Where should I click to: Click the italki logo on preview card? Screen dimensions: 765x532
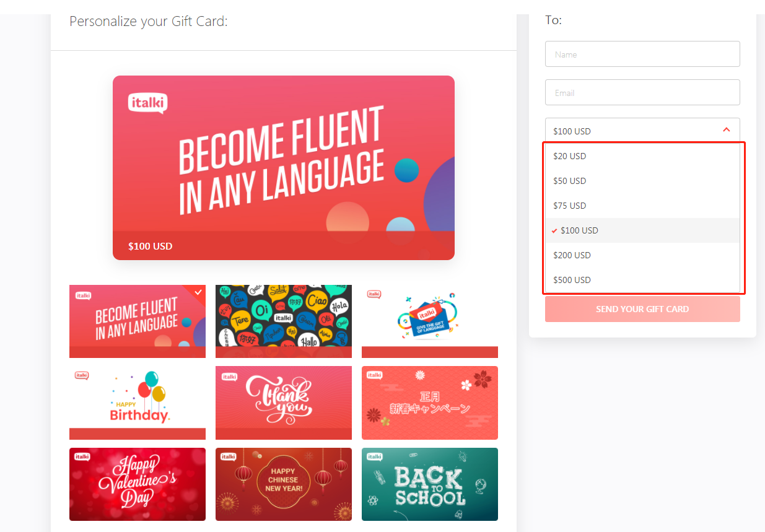click(x=147, y=103)
